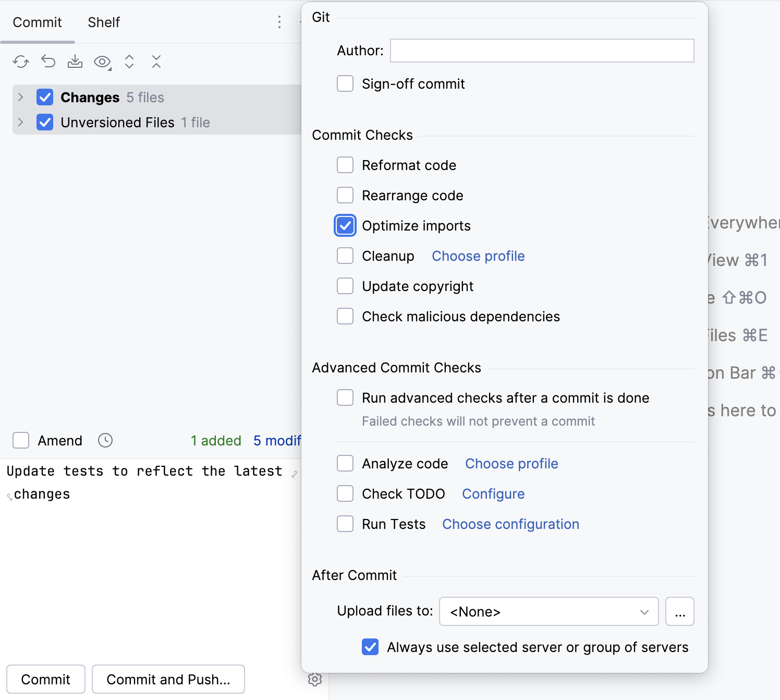Viewport: 780px width, 700px height.
Task: Click the settings gear at the bottom
Action: [x=315, y=680]
